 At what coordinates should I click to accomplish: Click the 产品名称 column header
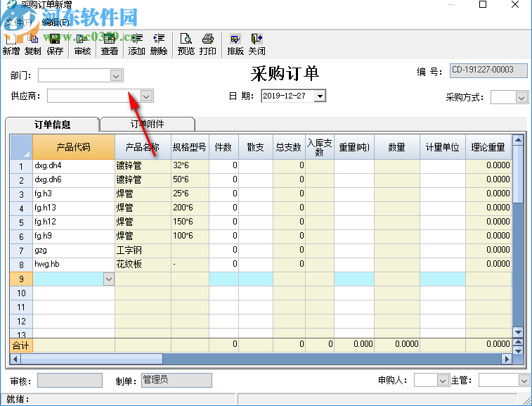143,147
